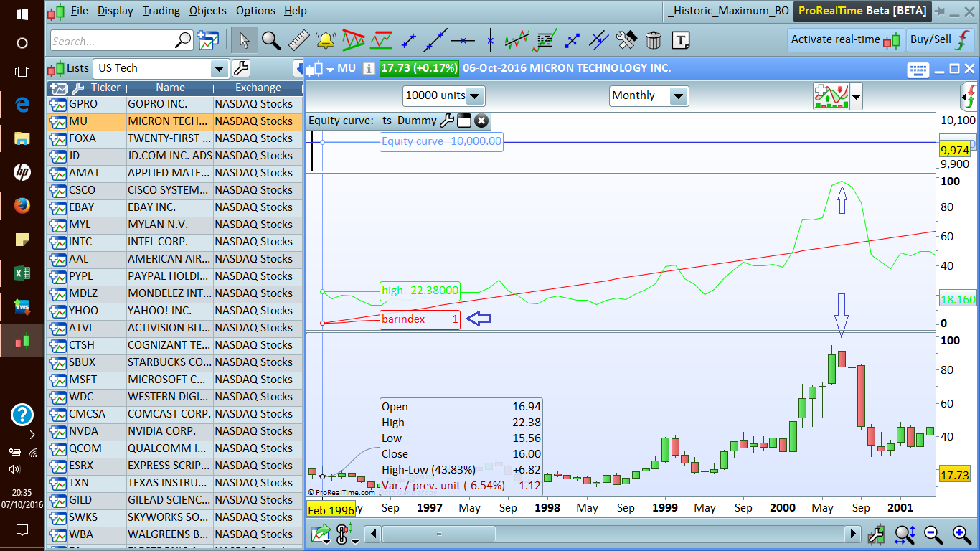Expand the 10000 units dropdown

[475, 95]
